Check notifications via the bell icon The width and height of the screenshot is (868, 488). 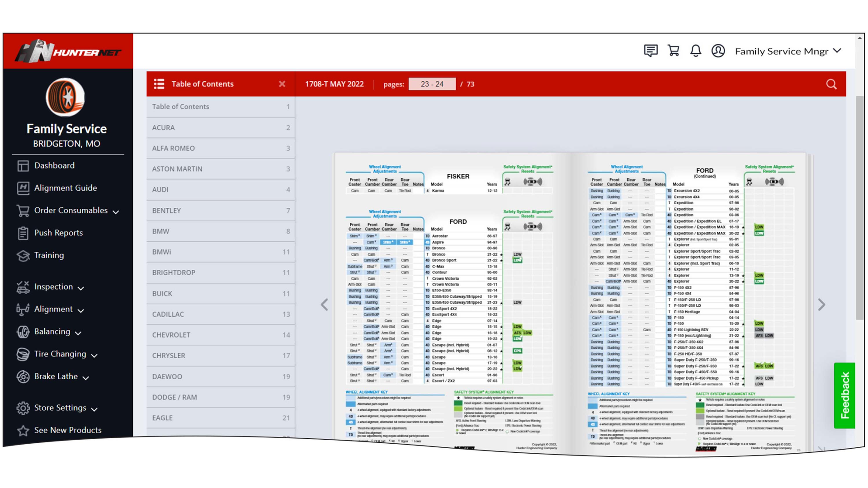[696, 51]
